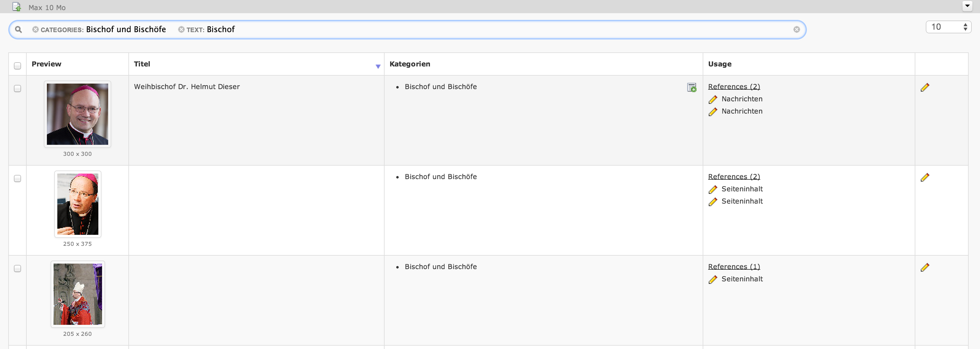Image resolution: width=980 pixels, height=349 pixels.
Task: Click the pencil beside Seiteninhalt in the last row
Action: (713, 280)
